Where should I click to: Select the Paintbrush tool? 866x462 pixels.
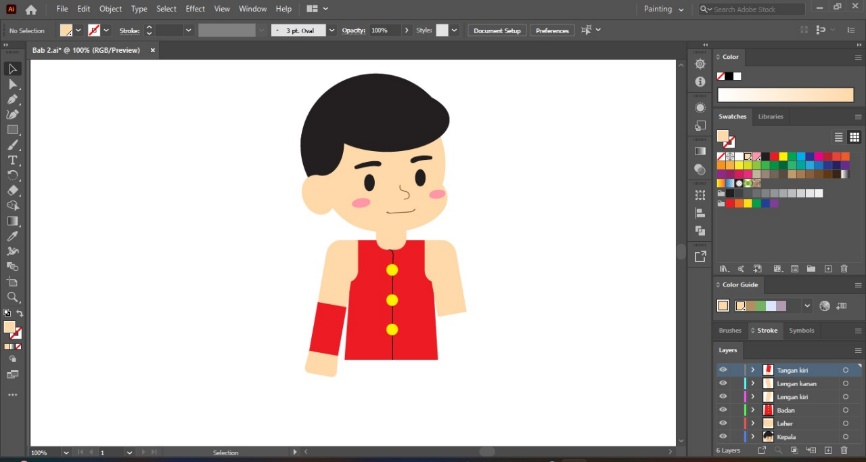[12, 145]
